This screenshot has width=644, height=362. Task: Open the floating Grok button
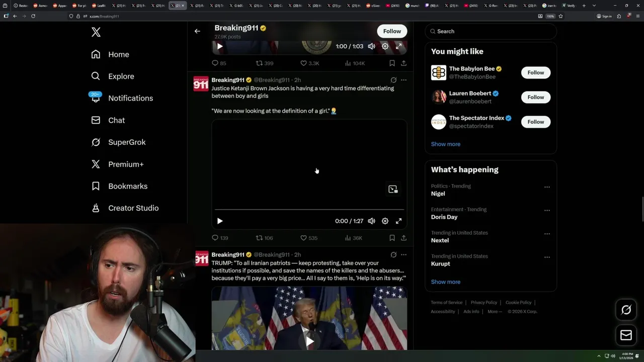pyautogui.click(x=626, y=310)
